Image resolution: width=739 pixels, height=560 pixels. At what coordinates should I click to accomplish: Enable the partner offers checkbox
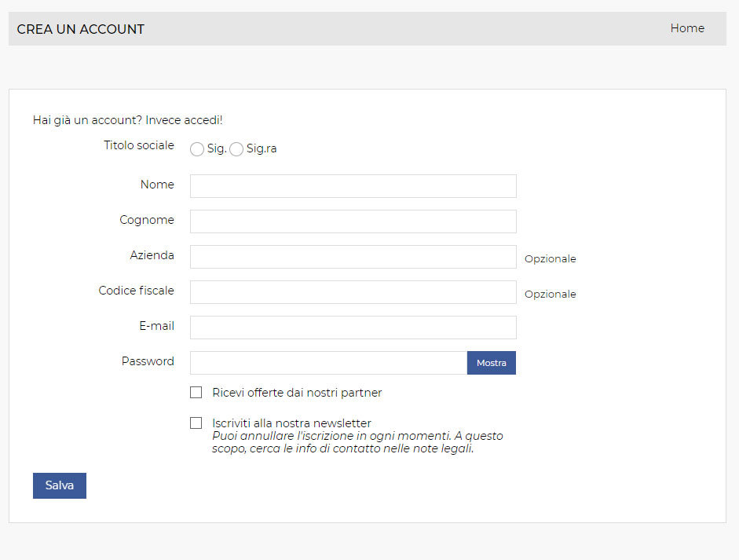tap(196, 393)
